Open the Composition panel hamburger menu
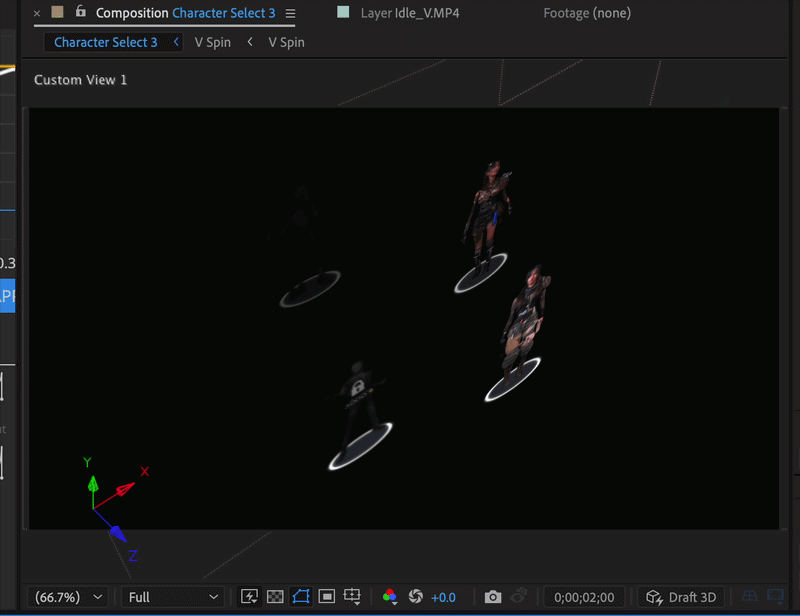Image resolution: width=800 pixels, height=616 pixels. click(290, 13)
